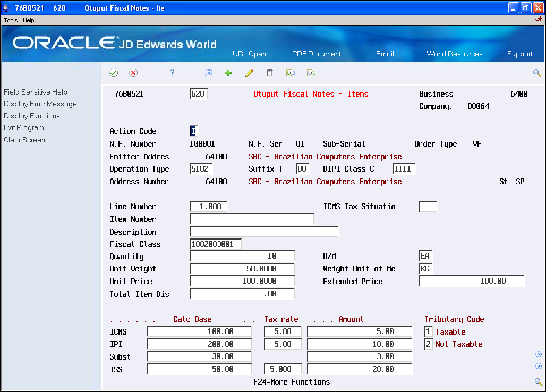
Task: Click the Extended Price field
Action: click(x=472, y=281)
